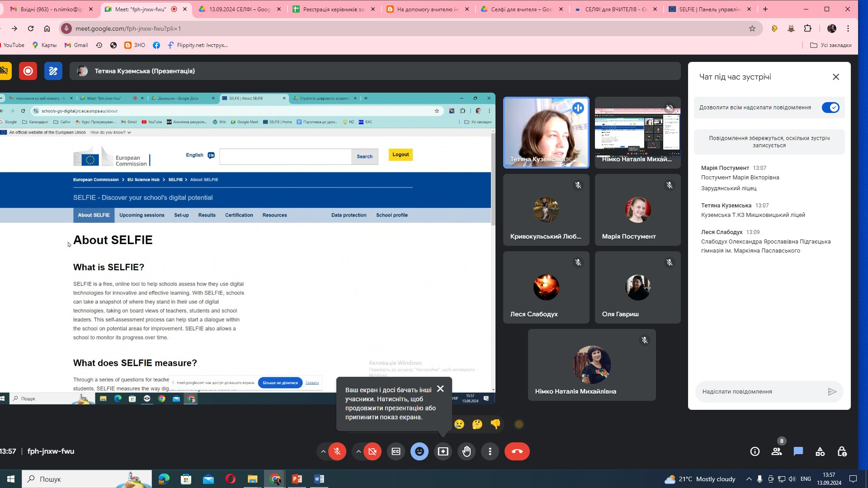Switch to На допомогу вчителю tab
868x488 pixels.
427,9
